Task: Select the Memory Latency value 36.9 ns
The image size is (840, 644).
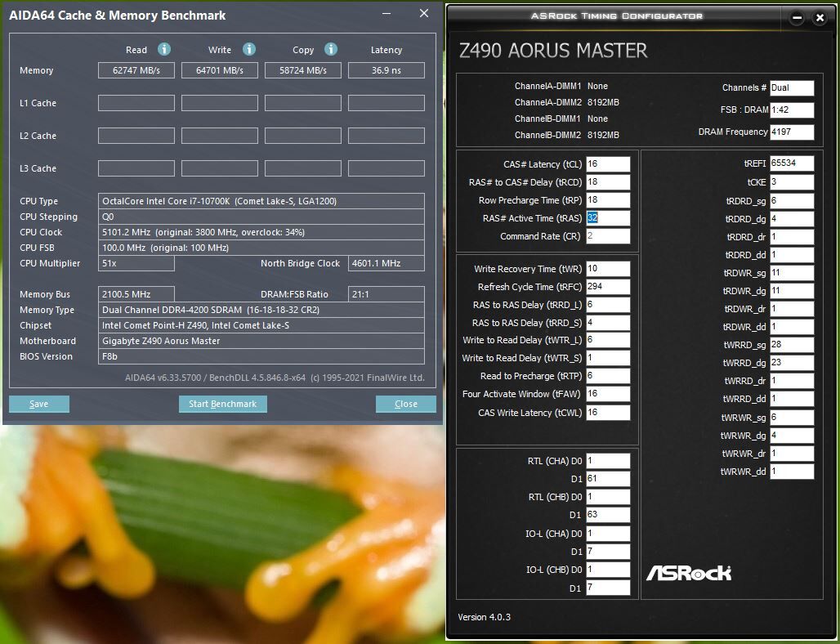Action: [386, 70]
